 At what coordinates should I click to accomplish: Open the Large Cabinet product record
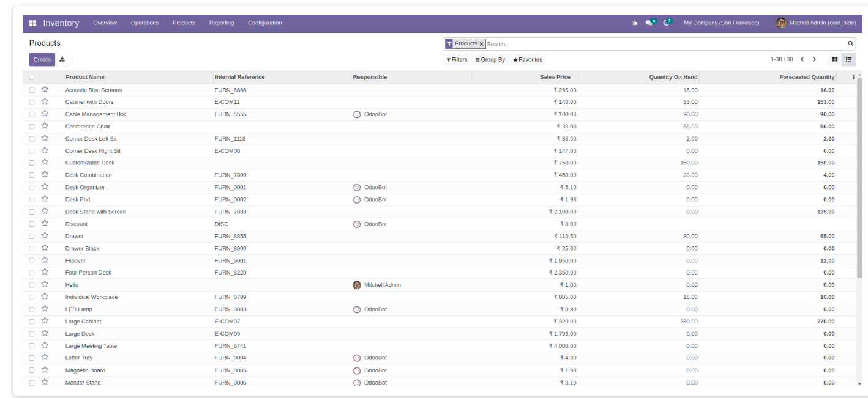tap(83, 322)
